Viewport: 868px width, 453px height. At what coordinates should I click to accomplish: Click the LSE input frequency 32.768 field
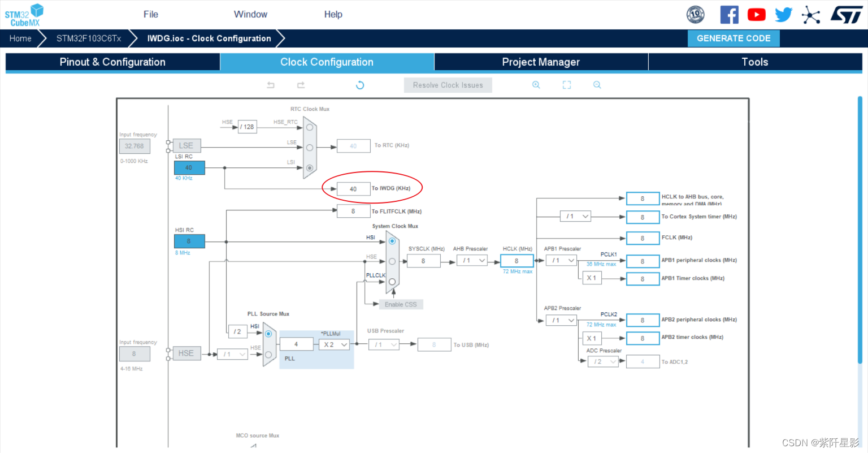(134, 146)
